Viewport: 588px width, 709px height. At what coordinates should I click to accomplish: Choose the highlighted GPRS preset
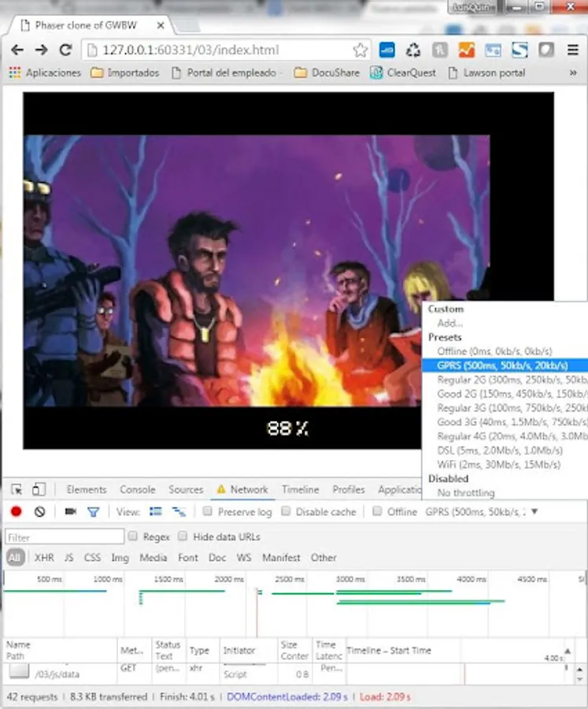coord(505,366)
